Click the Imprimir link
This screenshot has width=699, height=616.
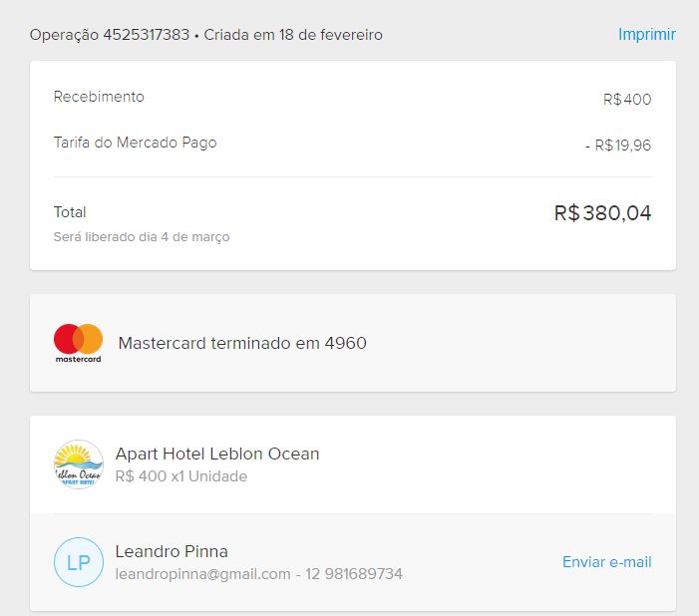(646, 35)
